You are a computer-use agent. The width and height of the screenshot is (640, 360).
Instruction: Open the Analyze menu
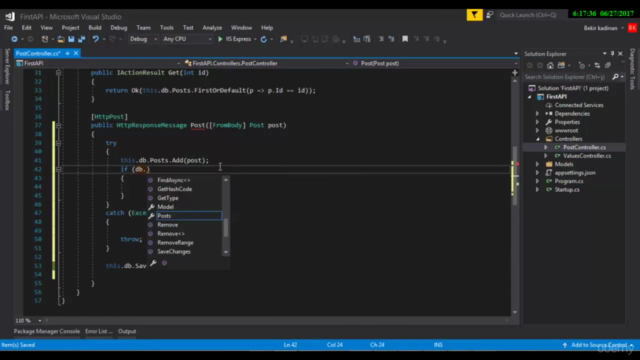[212, 28]
